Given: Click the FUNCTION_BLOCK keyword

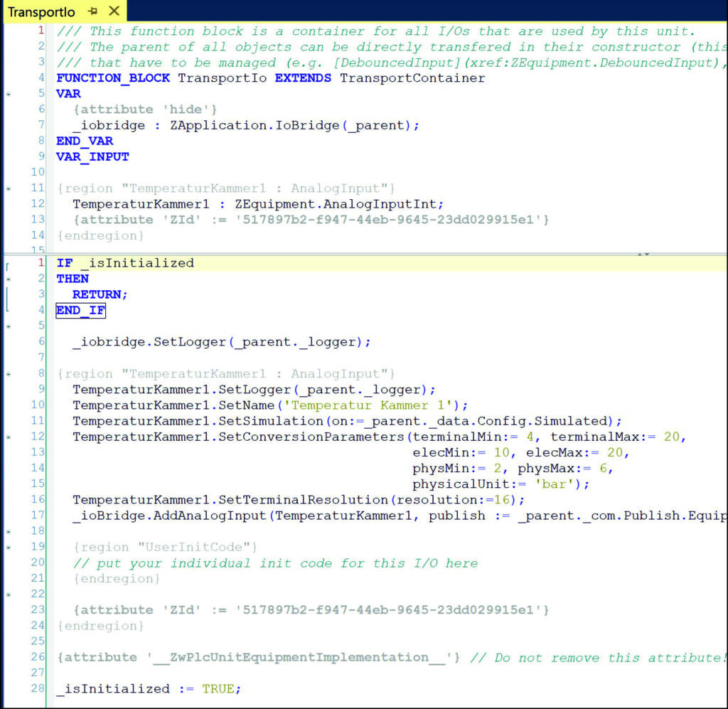Looking at the screenshot, I should (x=113, y=78).
